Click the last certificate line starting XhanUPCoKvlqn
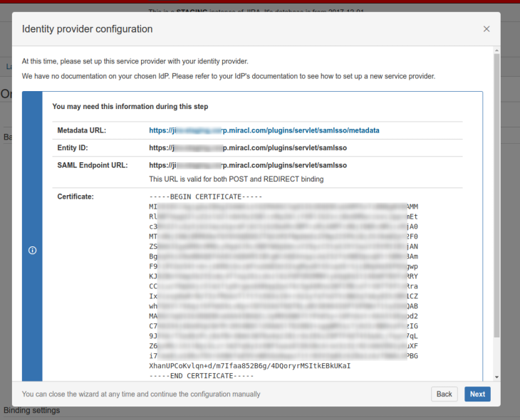 point(250,366)
